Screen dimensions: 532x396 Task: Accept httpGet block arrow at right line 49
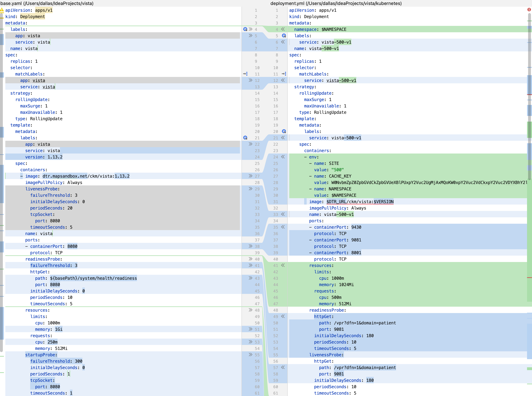click(283, 316)
